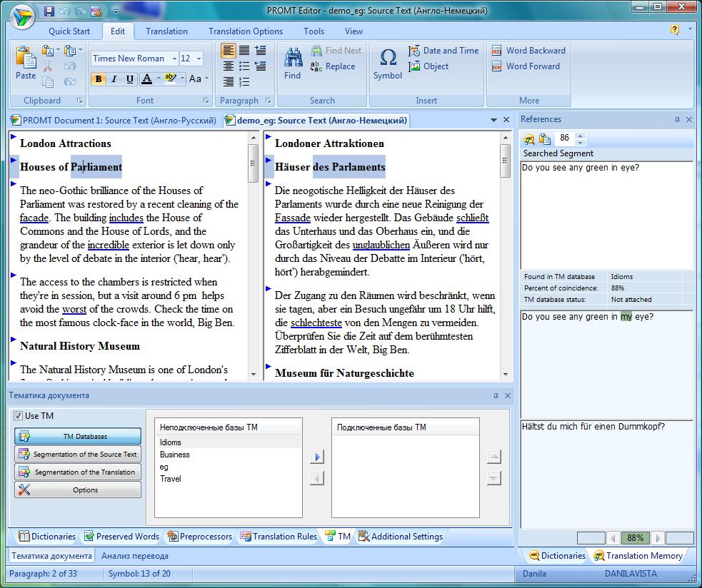The width and height of the screenshot is (702, 588).
Task: Switch to PROMT Document 1 tab
Action: (x=114, y=121)
